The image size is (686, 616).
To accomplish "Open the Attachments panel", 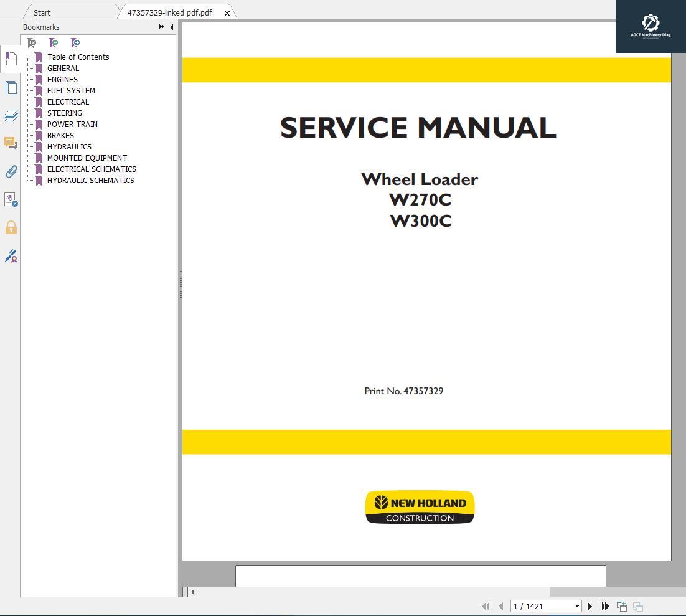I will [11, 171].
